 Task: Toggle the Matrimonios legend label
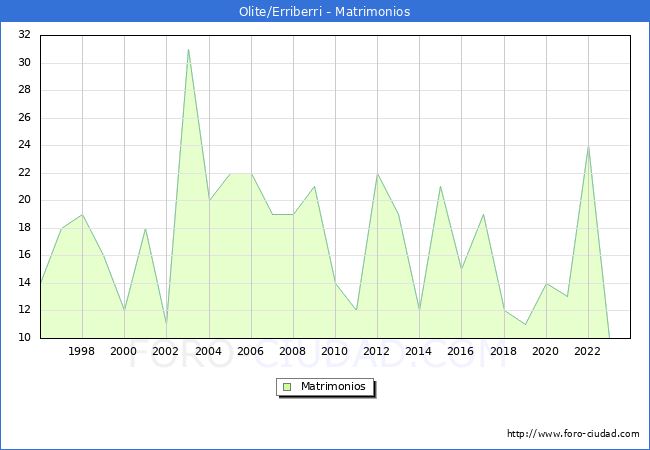[331, 387]
